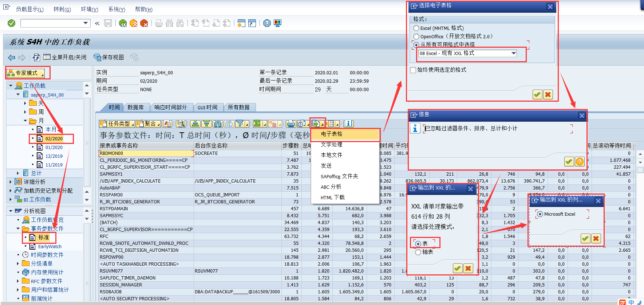Click the Help question mark icon
644x305 pixels.
pyautogui.click(x=267, y=23)
